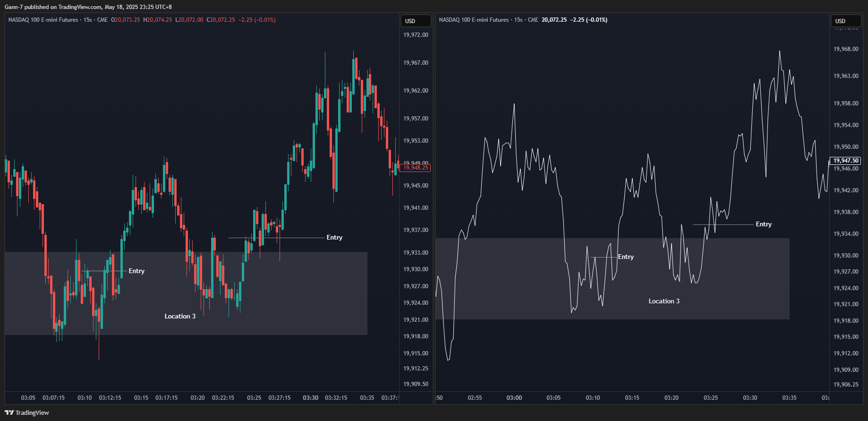Click the H20,074.25 high value
The width and height of the screenshot is (868, 421).
click(x=158, y=20)
